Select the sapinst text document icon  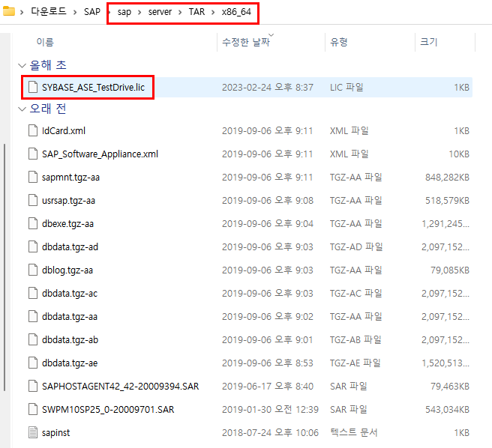coord(33,432)
